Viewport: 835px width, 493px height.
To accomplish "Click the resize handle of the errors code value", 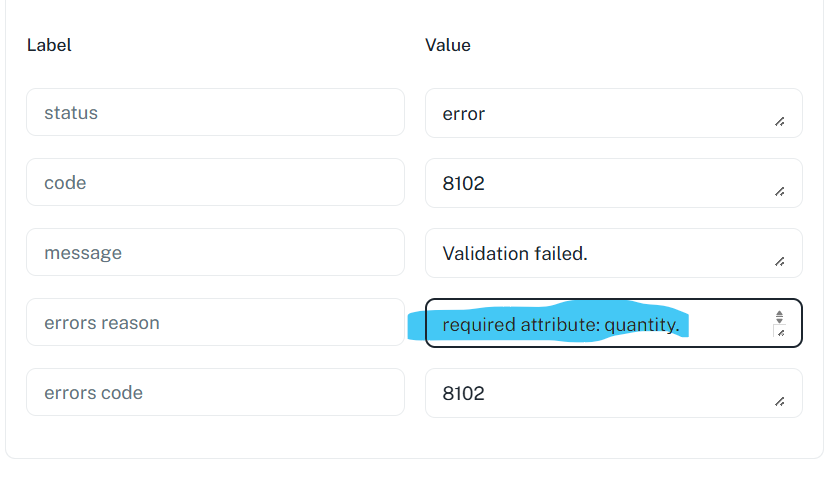I will tap(780, 401).
